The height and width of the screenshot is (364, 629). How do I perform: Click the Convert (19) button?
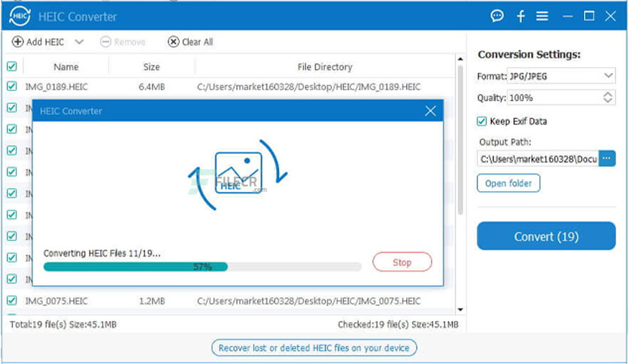coord(546,236)
